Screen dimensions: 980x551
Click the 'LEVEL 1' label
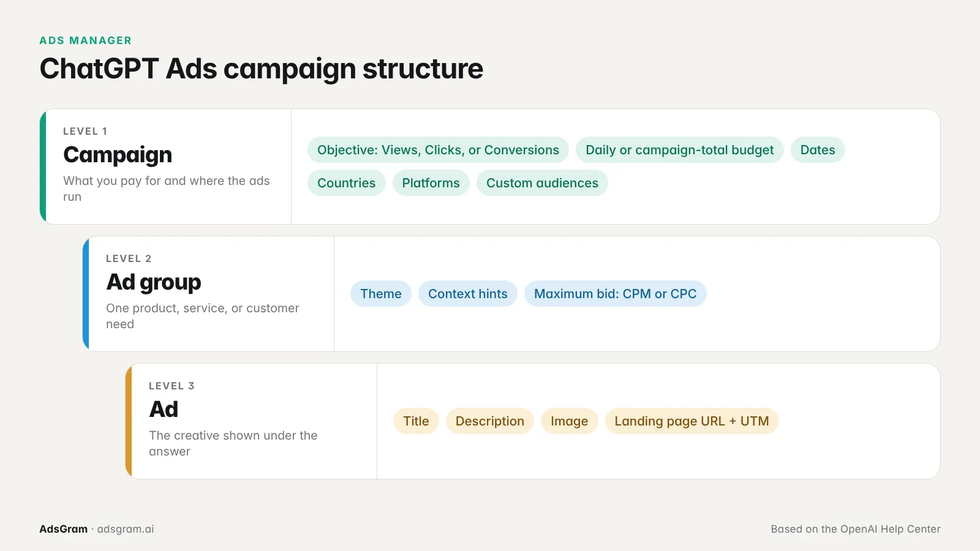point(85,131)
